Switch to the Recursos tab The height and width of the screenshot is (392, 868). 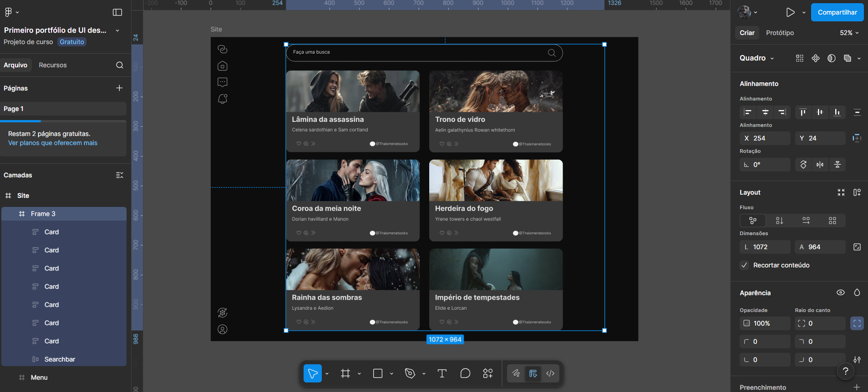53,65
